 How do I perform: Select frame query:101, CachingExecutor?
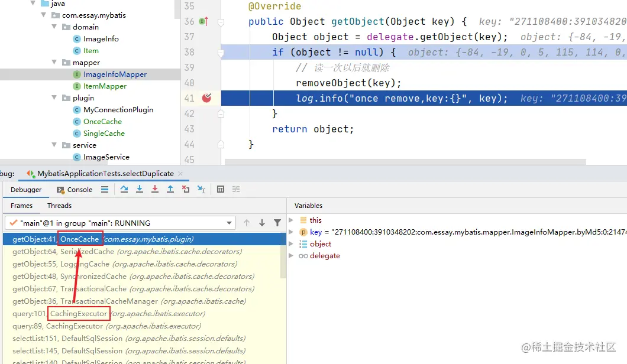(x=144, y=314)
